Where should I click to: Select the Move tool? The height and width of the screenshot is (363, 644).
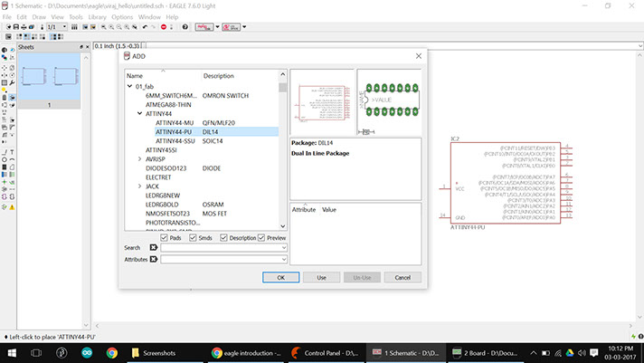pos(5,67)
